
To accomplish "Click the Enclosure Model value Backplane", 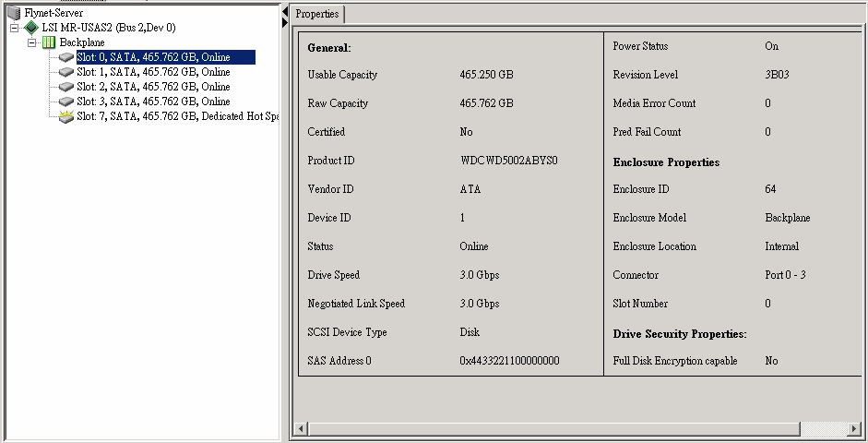I will pos(788,218).
